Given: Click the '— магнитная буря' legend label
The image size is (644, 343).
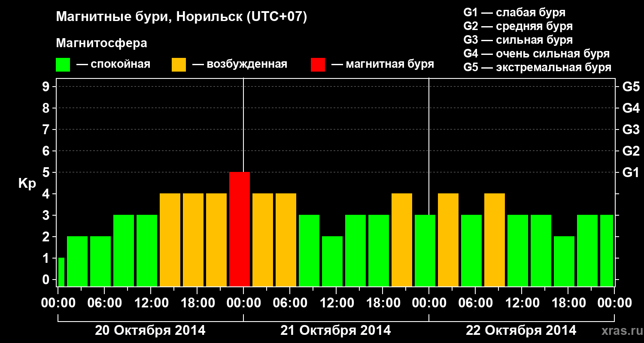Looking at the screenshot, I should click(383, 64).
